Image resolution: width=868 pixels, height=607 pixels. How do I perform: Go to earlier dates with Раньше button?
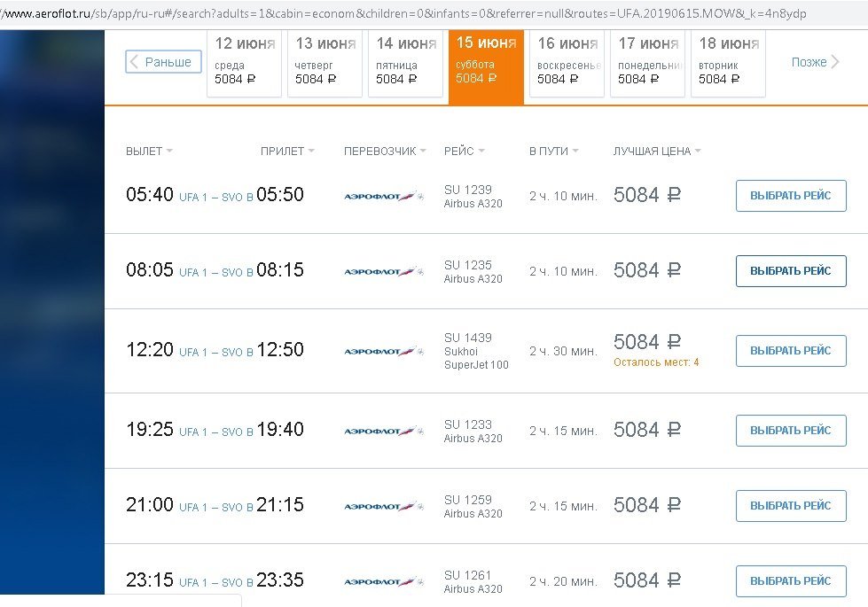[164, 62]
